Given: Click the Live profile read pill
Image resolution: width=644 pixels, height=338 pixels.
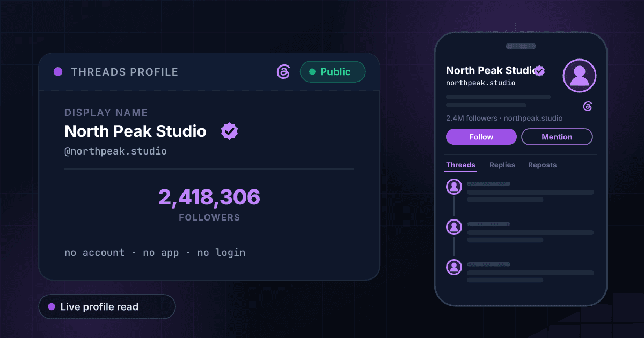Looking at the screenshot, I should click(107, 307).
